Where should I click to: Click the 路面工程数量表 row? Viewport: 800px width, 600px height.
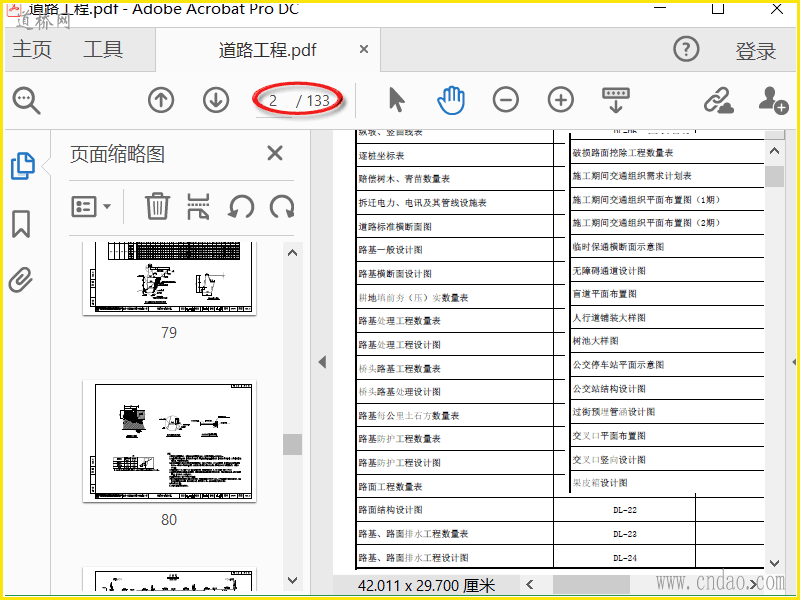pyautogui.click(x=455, y=486)
